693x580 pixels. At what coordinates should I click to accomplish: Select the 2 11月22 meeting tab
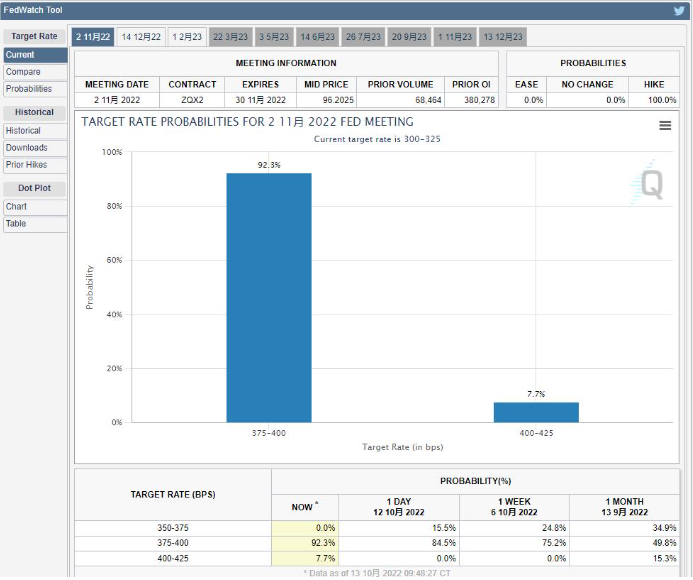pos(94,37)
